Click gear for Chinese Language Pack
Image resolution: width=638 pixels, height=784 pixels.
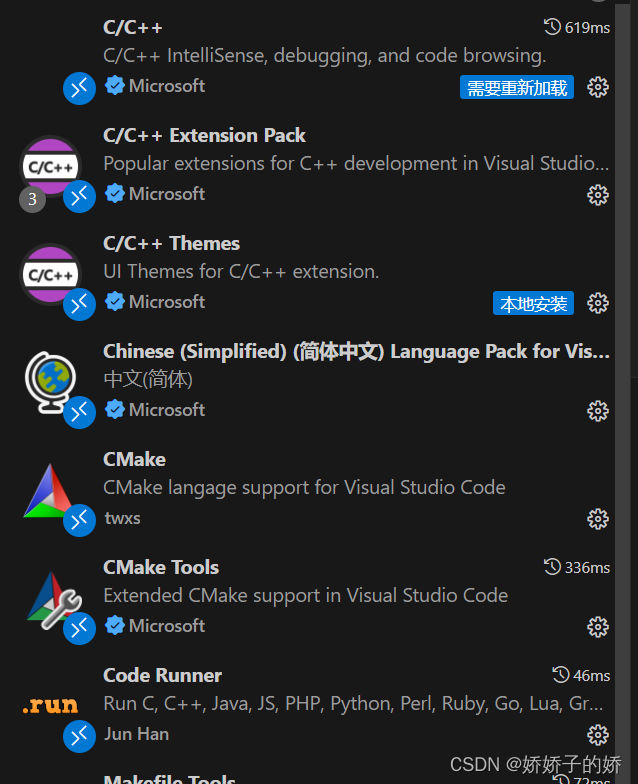tap(598, 411)
